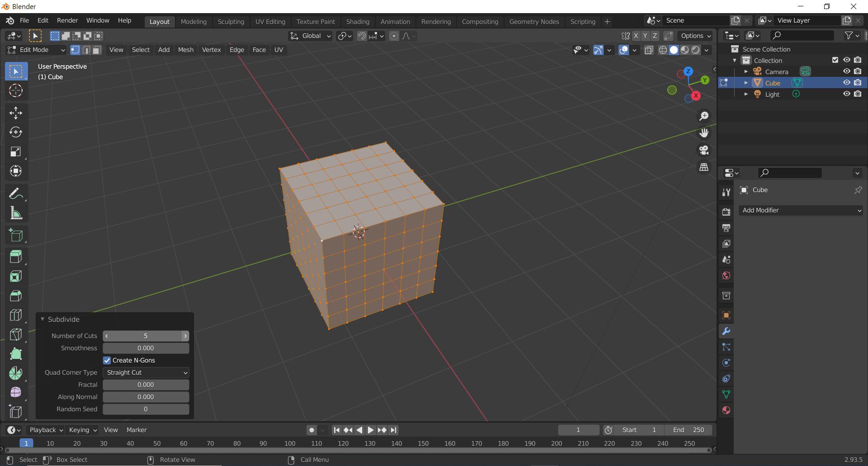
Task: Select the Rotate tool
Action: [16, 132]
